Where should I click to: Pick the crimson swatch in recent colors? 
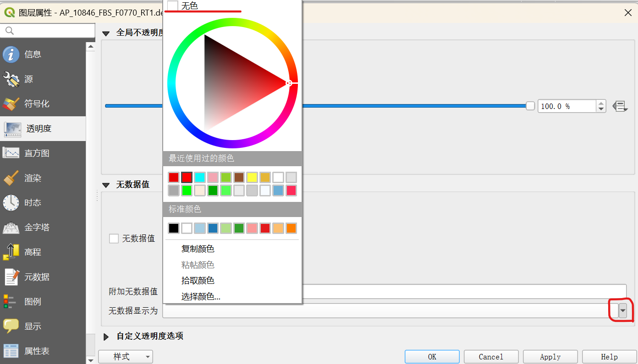tap(291, 190)
